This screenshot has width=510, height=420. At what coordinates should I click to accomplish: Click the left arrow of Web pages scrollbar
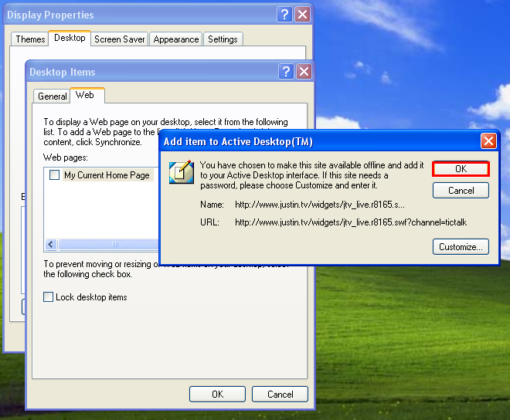click(51, 244)
